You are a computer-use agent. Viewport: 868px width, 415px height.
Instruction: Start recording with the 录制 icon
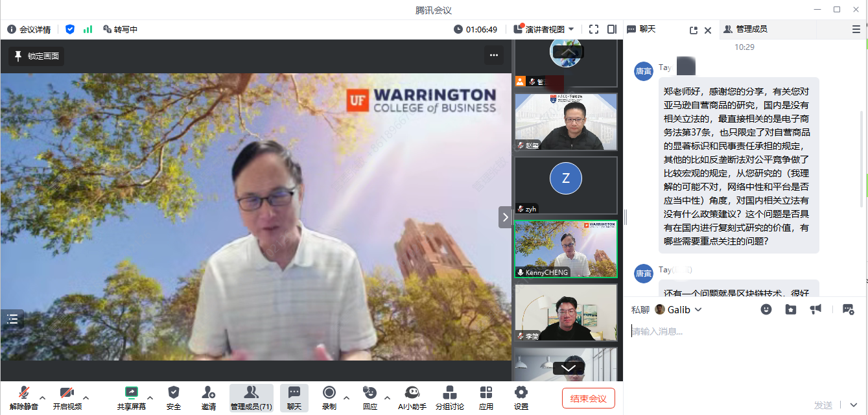pos(329,397)
